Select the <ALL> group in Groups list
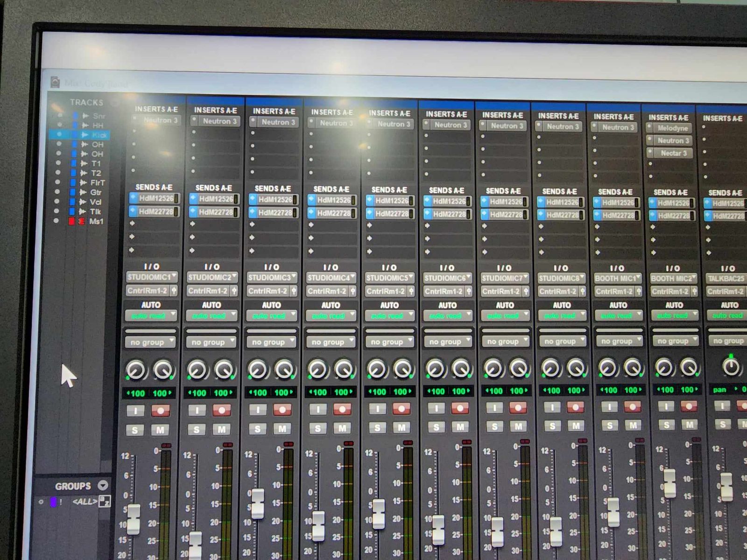The height and width of the screenshot is (560, 747). point(85,502)
